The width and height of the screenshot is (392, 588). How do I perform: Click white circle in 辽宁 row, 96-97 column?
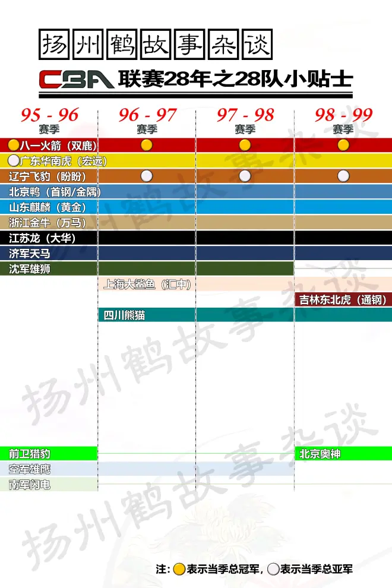147,176
